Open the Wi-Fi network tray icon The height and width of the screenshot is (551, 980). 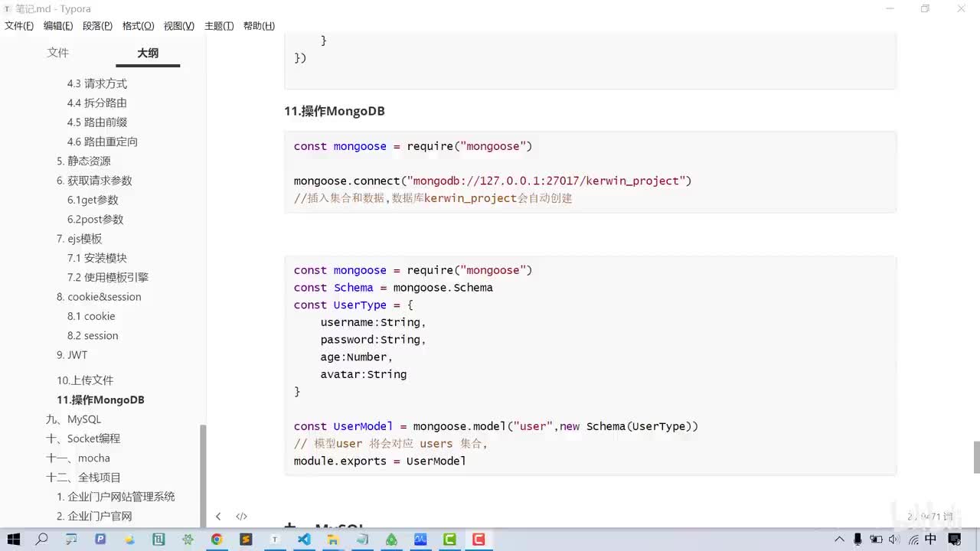click(913, 540)
